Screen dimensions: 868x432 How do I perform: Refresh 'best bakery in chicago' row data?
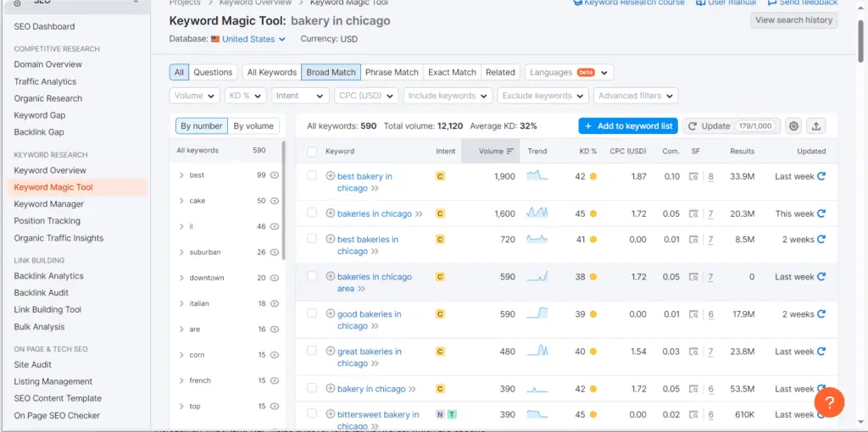point(821,176)
